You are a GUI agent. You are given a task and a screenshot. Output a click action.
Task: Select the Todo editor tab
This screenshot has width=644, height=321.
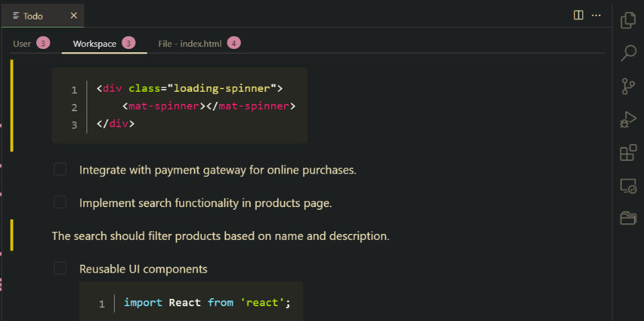pos(43,15)
